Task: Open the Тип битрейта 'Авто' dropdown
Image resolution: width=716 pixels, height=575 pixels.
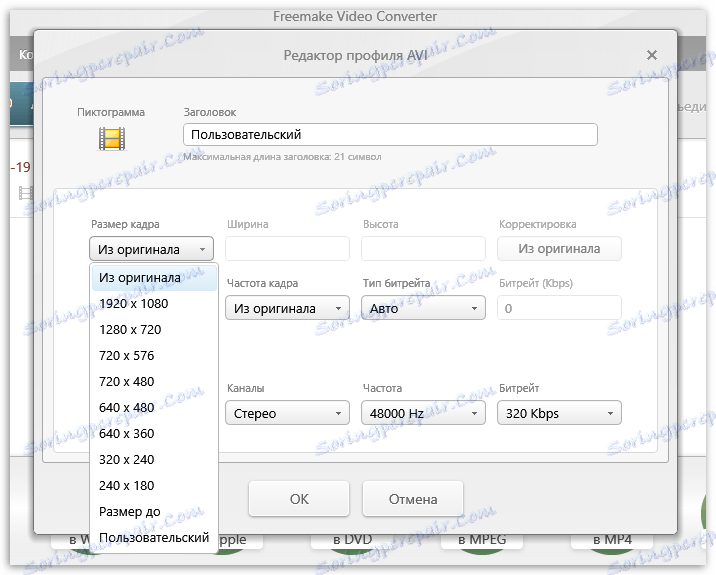Action: pos(423,308)
